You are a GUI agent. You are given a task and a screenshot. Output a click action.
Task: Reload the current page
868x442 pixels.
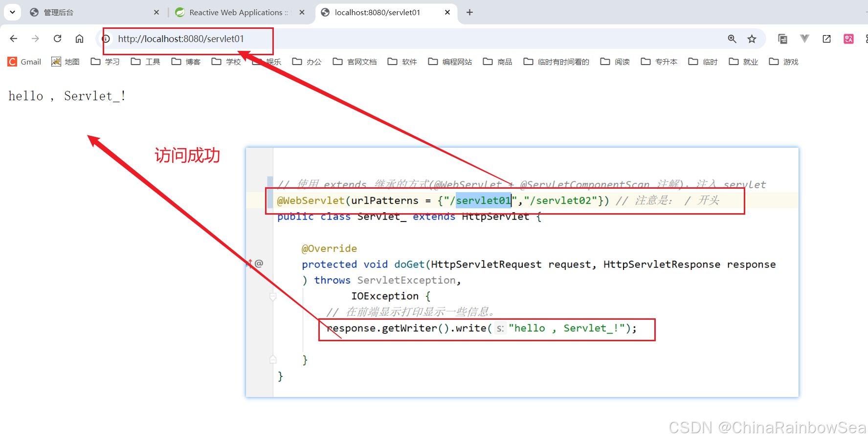point(57,38)
